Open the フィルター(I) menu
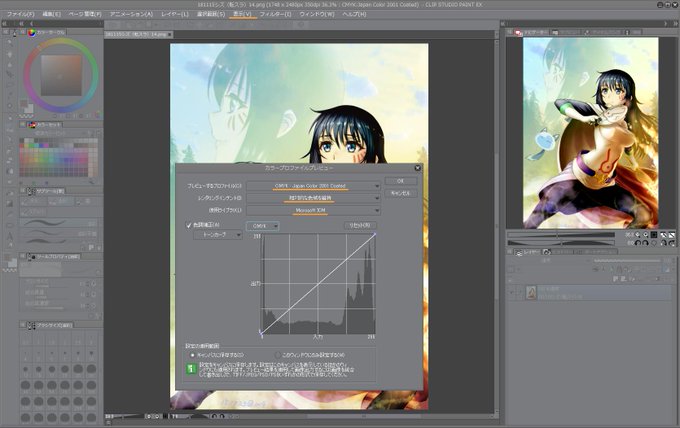Viewport: 680px width, 428px height. (275, 14)
